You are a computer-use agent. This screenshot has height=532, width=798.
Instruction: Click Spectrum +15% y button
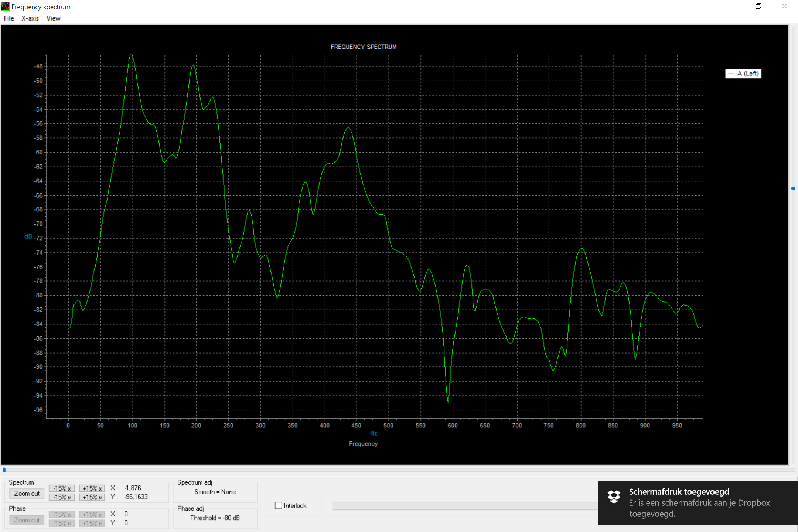92,497
